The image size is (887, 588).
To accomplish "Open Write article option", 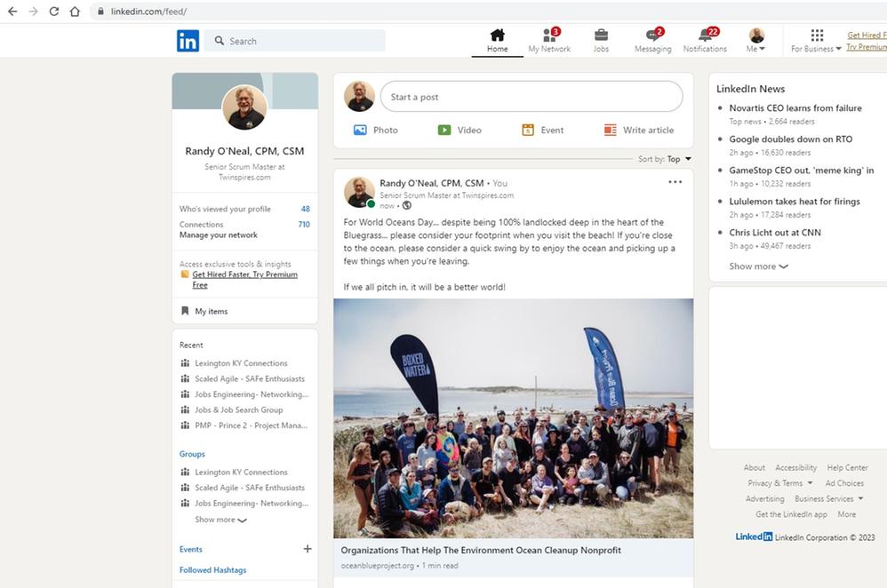I will click(x=639, y=130).
